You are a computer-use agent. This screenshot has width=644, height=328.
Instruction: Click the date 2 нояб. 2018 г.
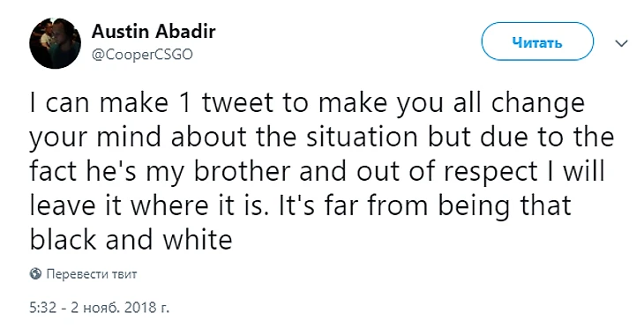(119, 307)
